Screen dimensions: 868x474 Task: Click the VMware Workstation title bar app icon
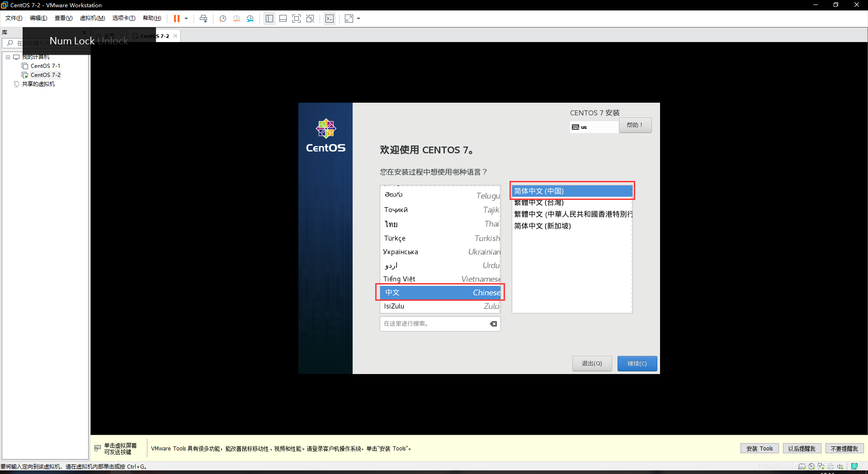click(x=5, y=5)
